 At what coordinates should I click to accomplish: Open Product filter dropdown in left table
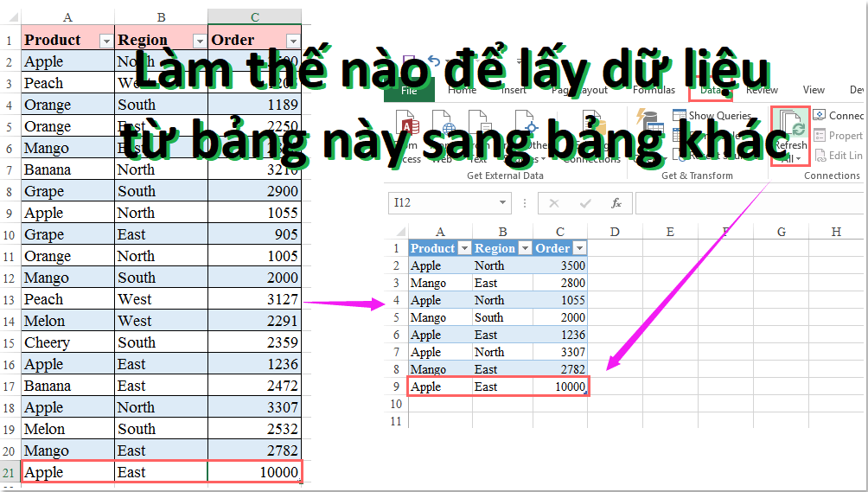(106, 41)
